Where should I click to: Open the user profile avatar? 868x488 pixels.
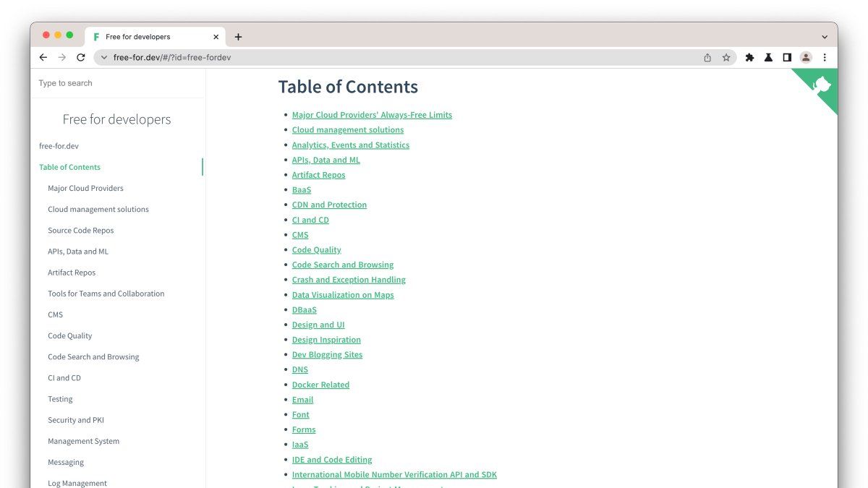pos(806,58)
